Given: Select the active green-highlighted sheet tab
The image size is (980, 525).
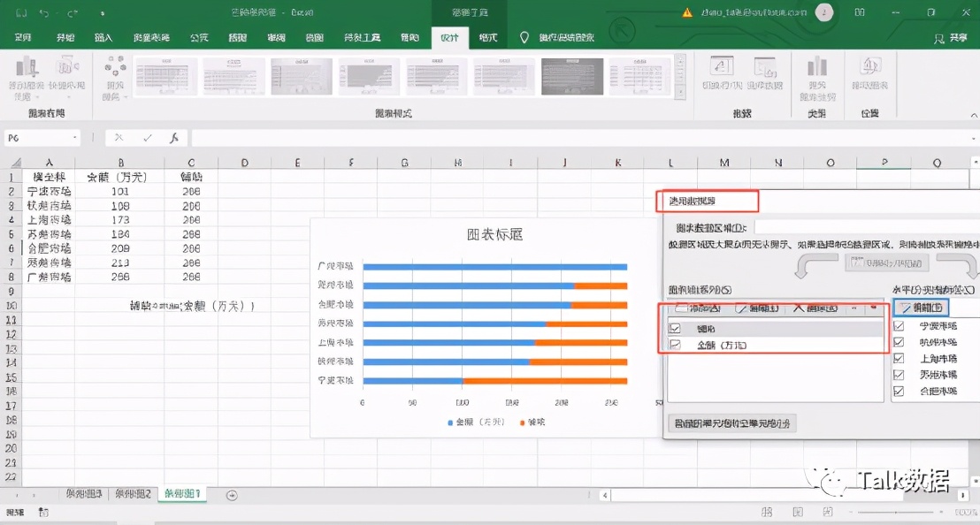Looking at the screenshot, I should coord(182,493).
